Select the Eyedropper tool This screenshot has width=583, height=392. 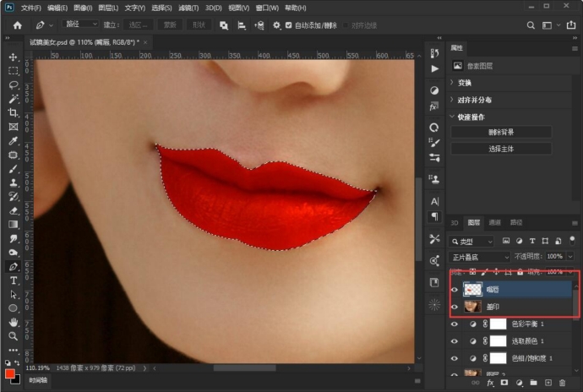click(14, 141)
